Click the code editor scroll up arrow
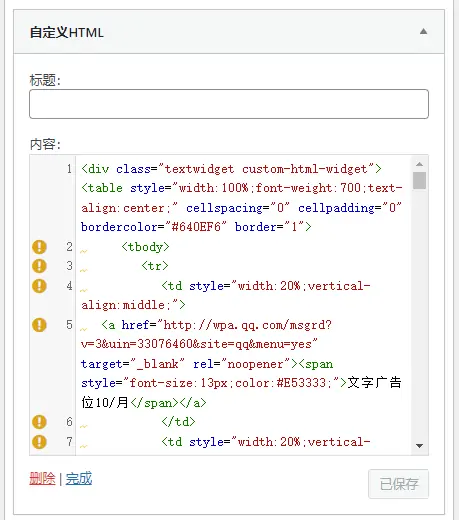The image size is (459, 520). (419, 164)
